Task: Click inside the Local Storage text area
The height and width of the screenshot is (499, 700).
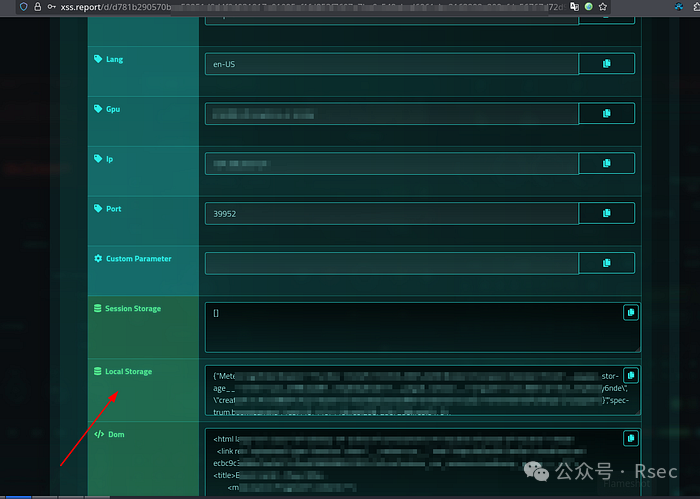Action: coord(410,391)
